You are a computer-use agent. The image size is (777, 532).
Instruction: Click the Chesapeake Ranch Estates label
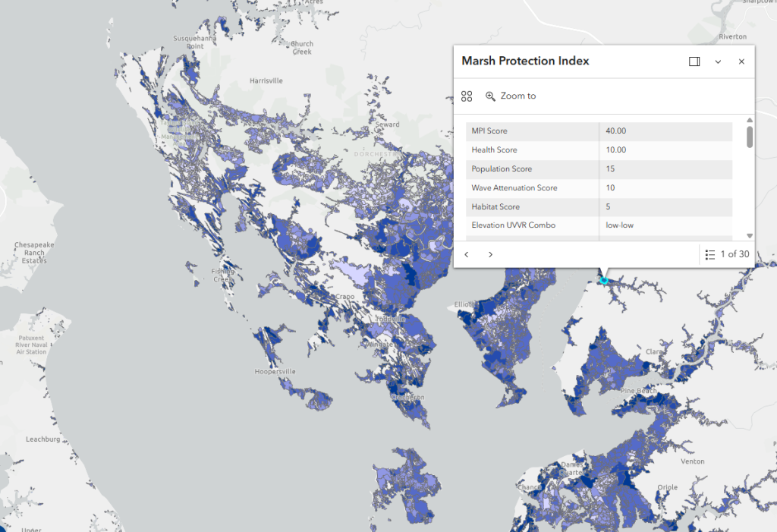(x=34, y=253)
